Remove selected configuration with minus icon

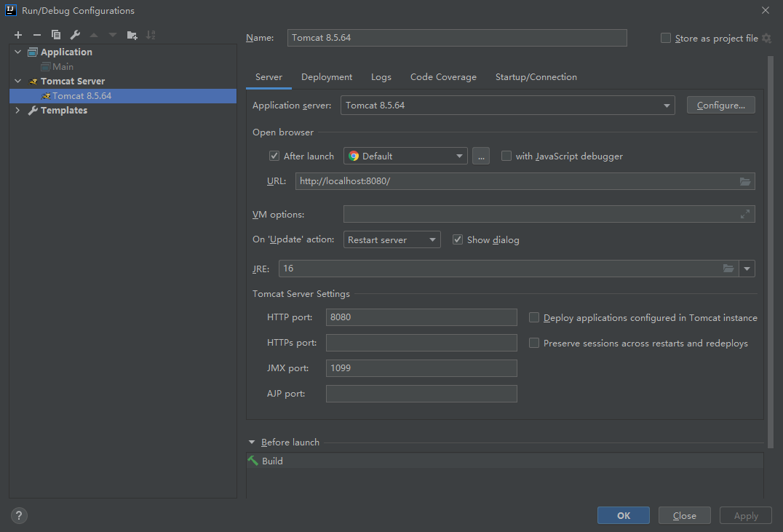37,35
